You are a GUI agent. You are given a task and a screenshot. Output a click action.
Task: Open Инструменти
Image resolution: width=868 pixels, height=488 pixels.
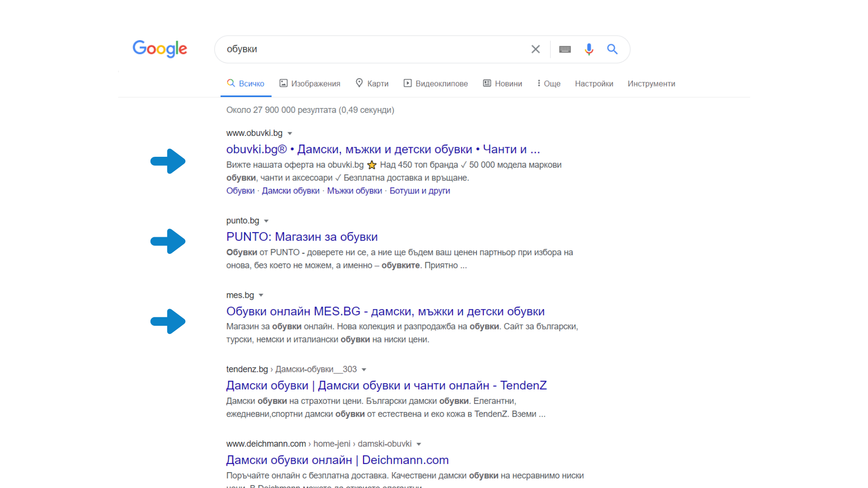(651, 84)
